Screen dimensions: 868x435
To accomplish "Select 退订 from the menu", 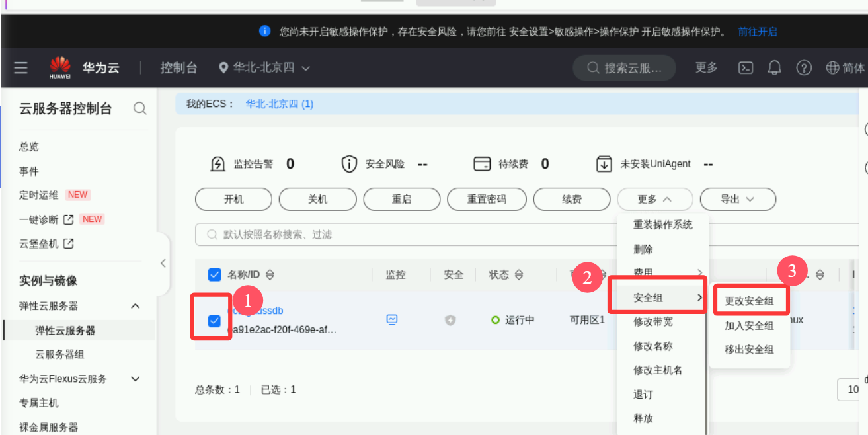I will [x=643, y=395].
